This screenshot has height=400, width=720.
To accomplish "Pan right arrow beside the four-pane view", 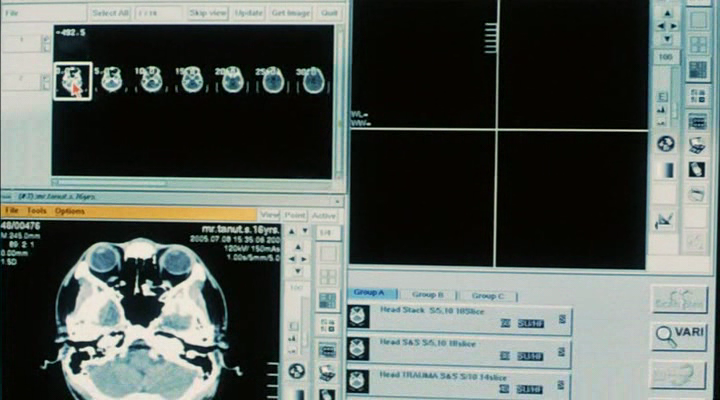I will tap(673, 27).
